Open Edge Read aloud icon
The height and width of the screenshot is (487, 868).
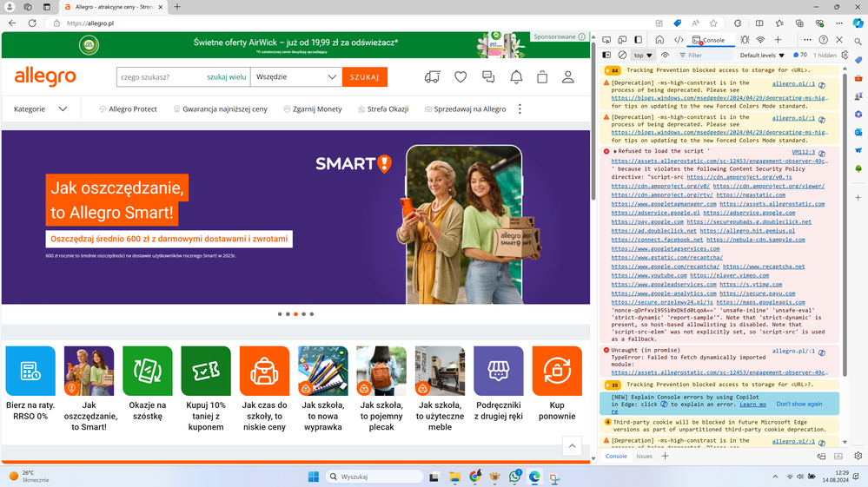[695, 23]
